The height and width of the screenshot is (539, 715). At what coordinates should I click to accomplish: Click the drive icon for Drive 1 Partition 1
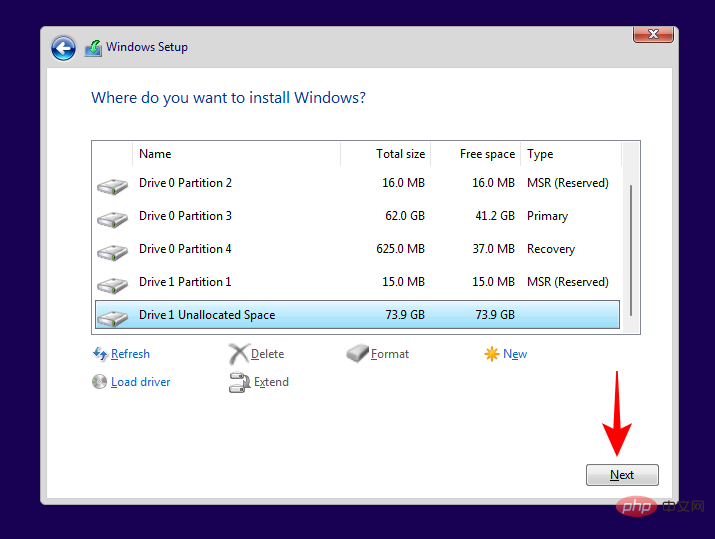112,285
